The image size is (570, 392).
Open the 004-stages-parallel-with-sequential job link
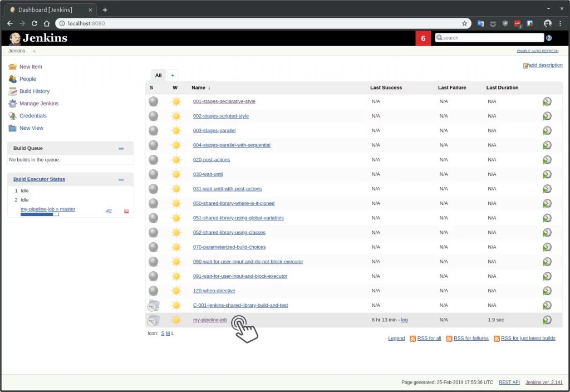click(x=232, y=145)
